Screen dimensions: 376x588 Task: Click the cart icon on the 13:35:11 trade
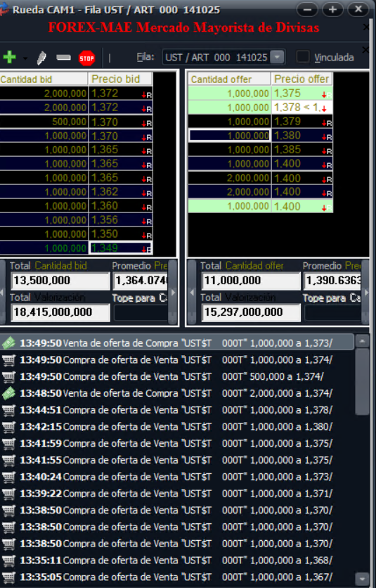pyautogui.click(x=8, y=561)
